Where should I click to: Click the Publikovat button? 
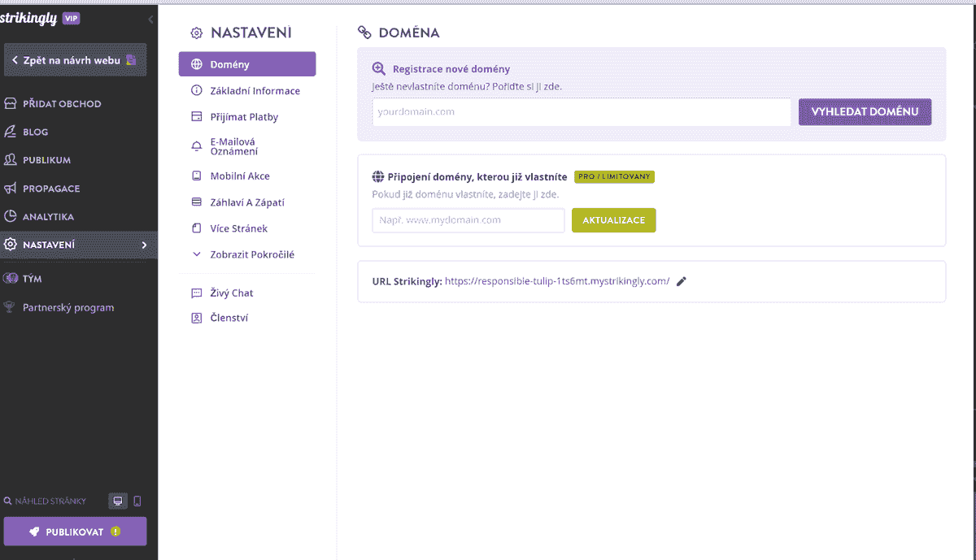tap(75, 532)
